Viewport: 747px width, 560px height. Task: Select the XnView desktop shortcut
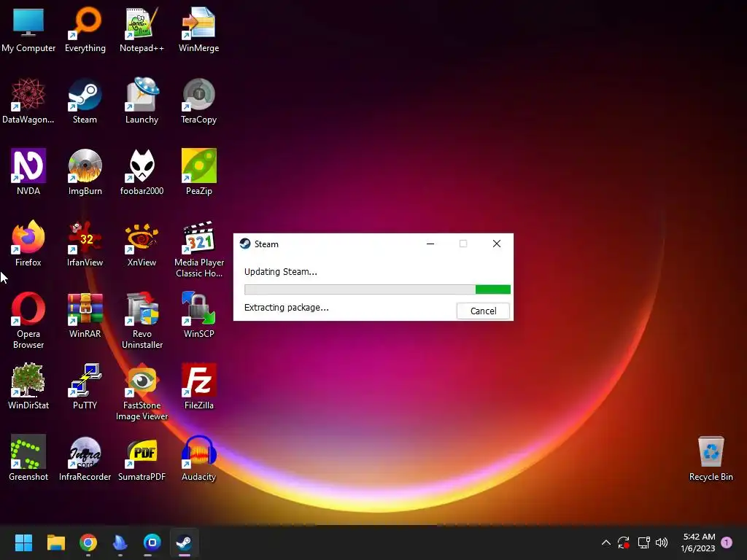click(x=142, y=244)
